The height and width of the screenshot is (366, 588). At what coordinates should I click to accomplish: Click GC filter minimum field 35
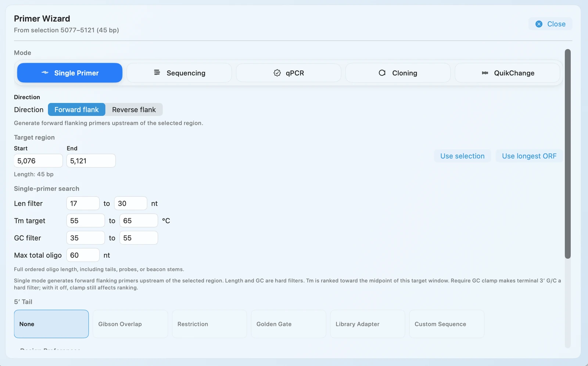coord(86,238)
